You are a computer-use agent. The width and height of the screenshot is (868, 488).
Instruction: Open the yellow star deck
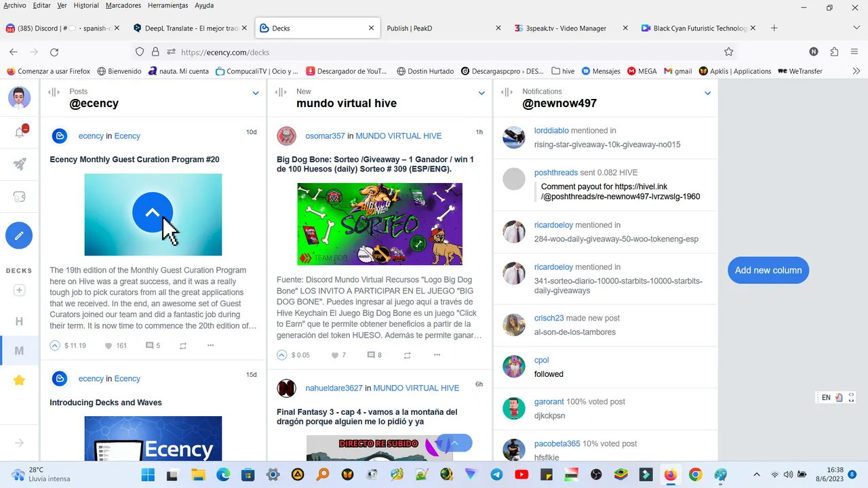point(19,380)
